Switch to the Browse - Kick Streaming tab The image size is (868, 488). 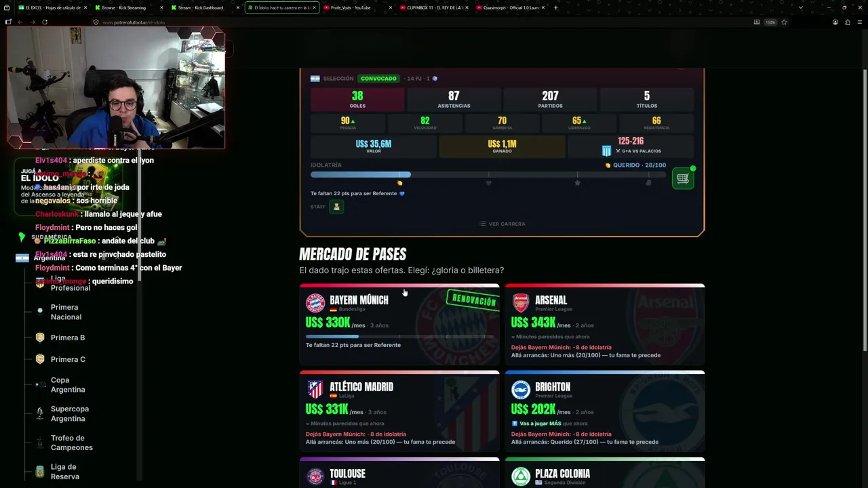click(x=128, y=7)
